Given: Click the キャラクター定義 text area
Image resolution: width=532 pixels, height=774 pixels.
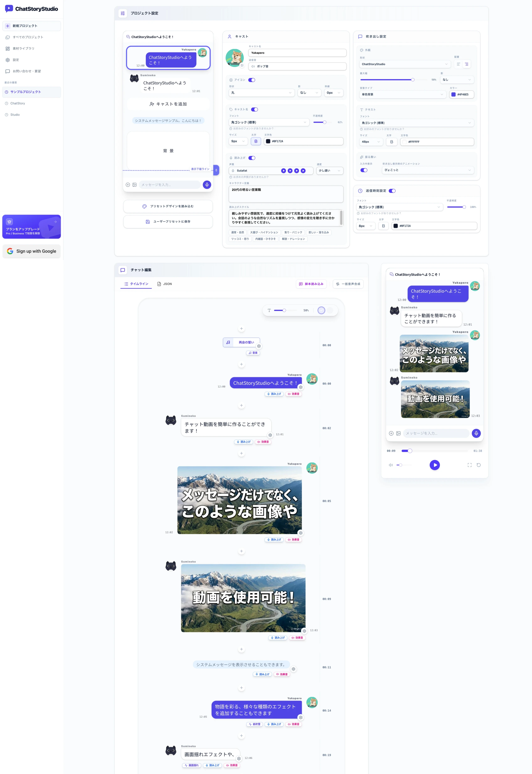Looking at the screenshot, I should (286, 194).
